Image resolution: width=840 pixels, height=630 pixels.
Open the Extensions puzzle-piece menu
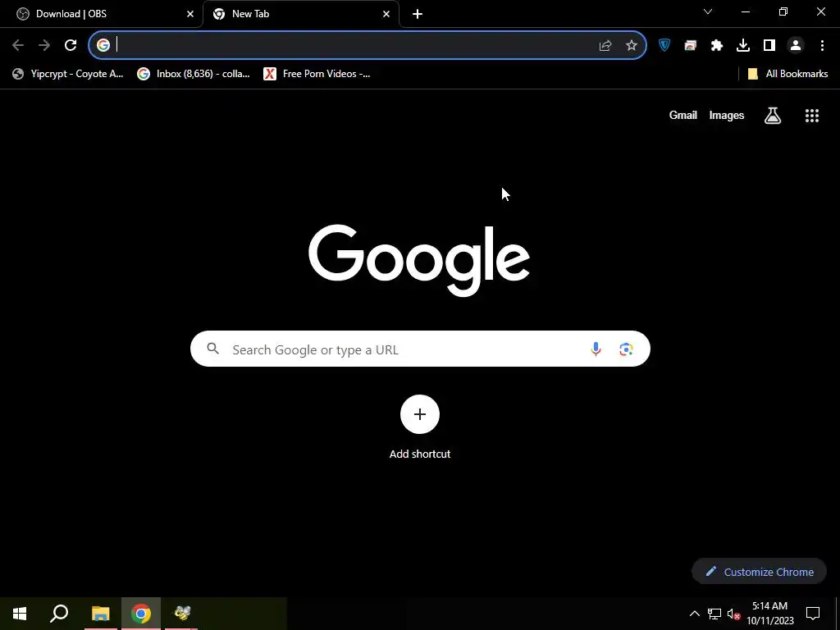pyautogui.click(x=717, y=46)
